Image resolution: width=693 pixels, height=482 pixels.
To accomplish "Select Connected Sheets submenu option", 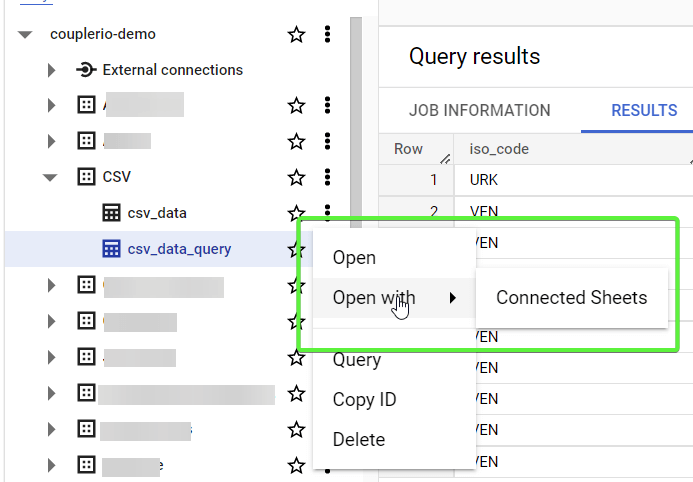I will tap(571, 298).
